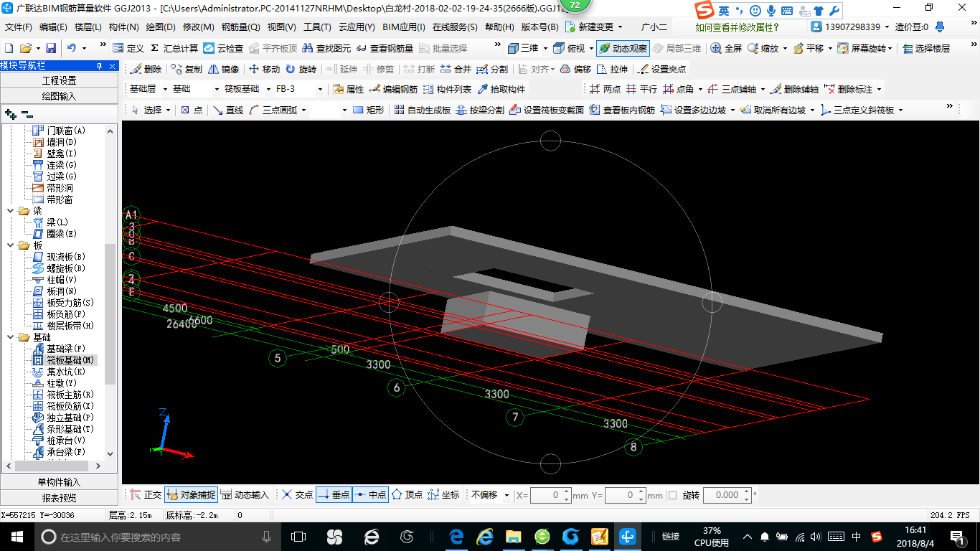Click 拾取构件 pick component tool

coord(501,89)
